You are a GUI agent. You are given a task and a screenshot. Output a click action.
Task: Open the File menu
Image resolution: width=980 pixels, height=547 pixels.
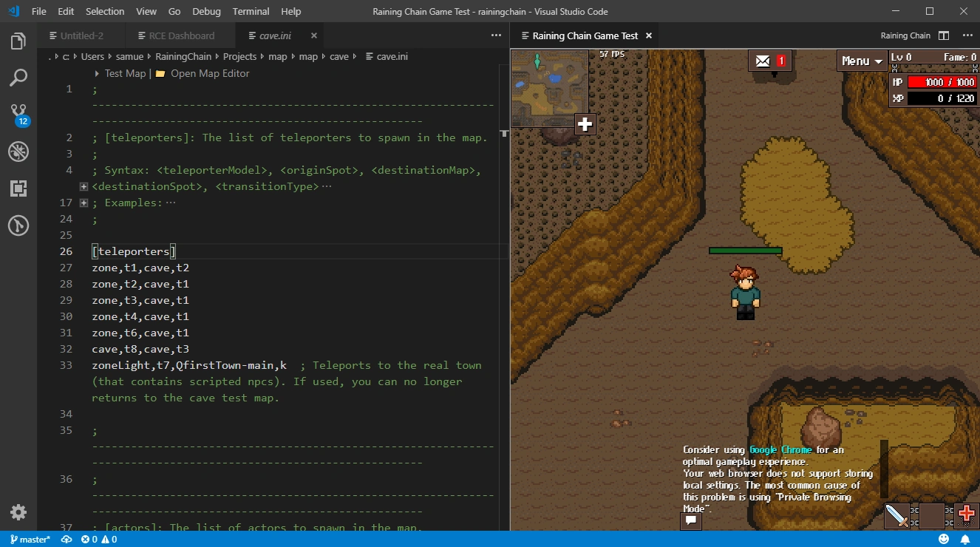click(x=39, y=11)
